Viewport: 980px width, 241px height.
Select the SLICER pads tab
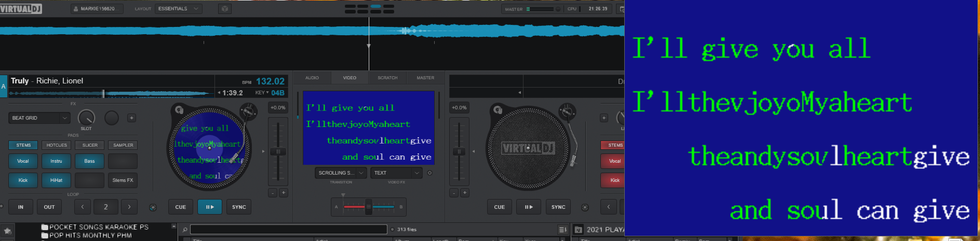pyautogui.click(x=90, y=145)
